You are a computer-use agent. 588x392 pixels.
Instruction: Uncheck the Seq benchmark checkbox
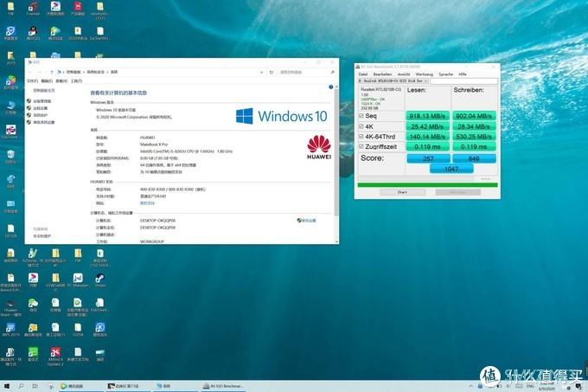361,115
